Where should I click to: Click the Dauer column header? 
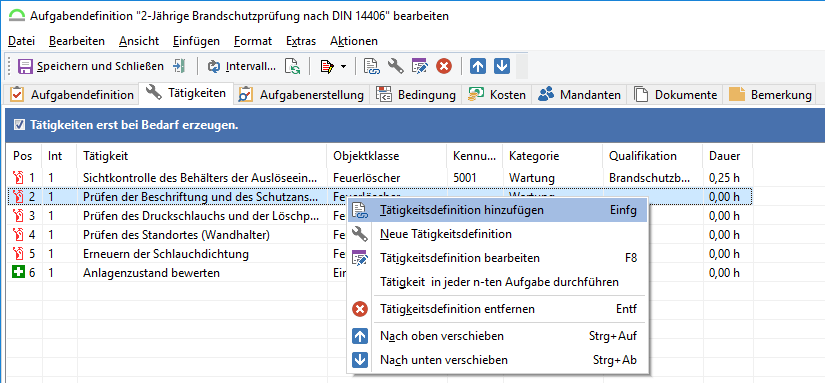click(x=727, y=156)
